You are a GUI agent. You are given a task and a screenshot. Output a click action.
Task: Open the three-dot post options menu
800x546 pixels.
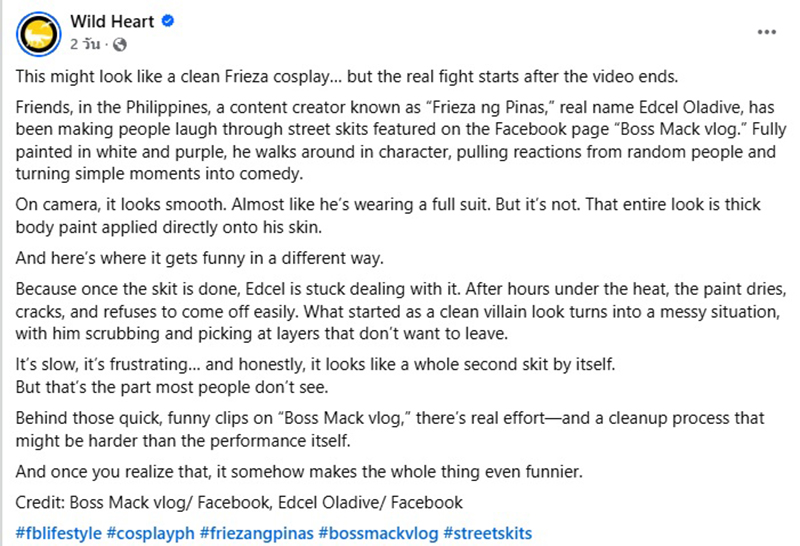[766, 33]
